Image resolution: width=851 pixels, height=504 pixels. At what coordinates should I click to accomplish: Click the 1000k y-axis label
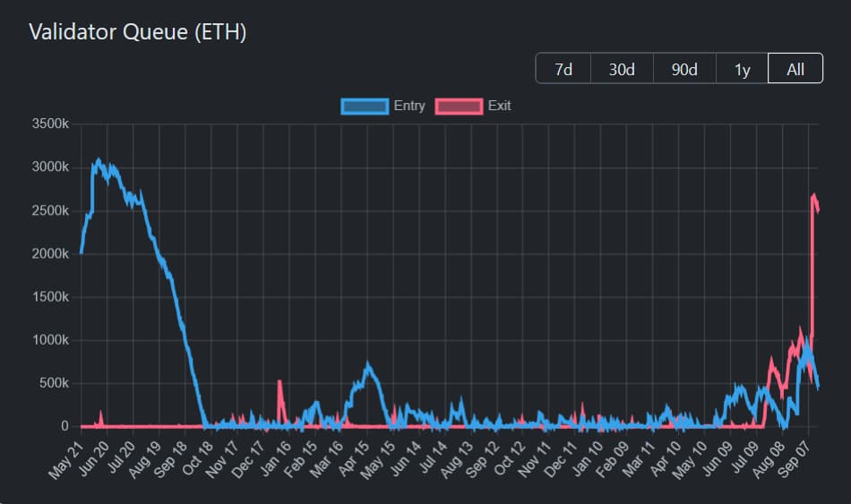click(50, 340)
